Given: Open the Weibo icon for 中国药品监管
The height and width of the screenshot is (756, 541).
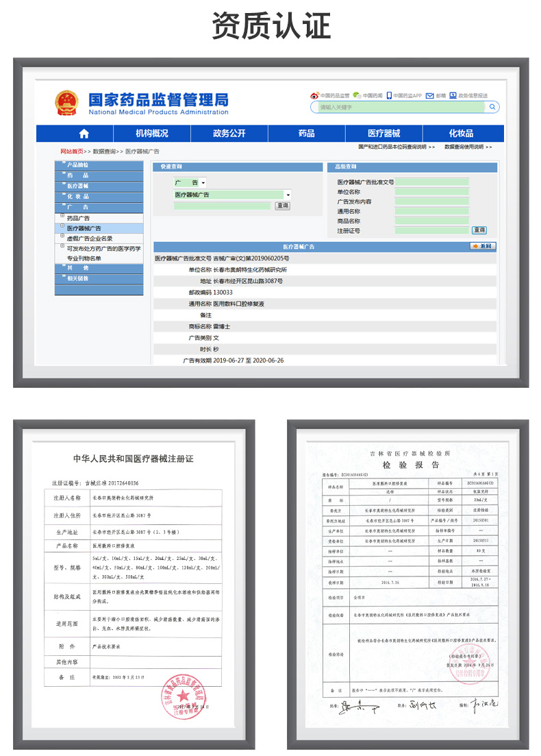Looking at the screenshot, I should pos(314,95).
